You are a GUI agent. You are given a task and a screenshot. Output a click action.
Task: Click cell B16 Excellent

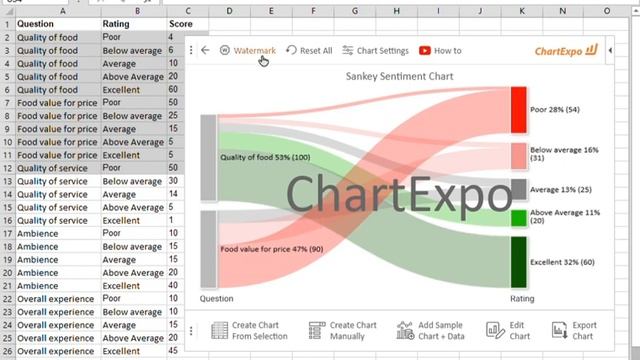134,220
